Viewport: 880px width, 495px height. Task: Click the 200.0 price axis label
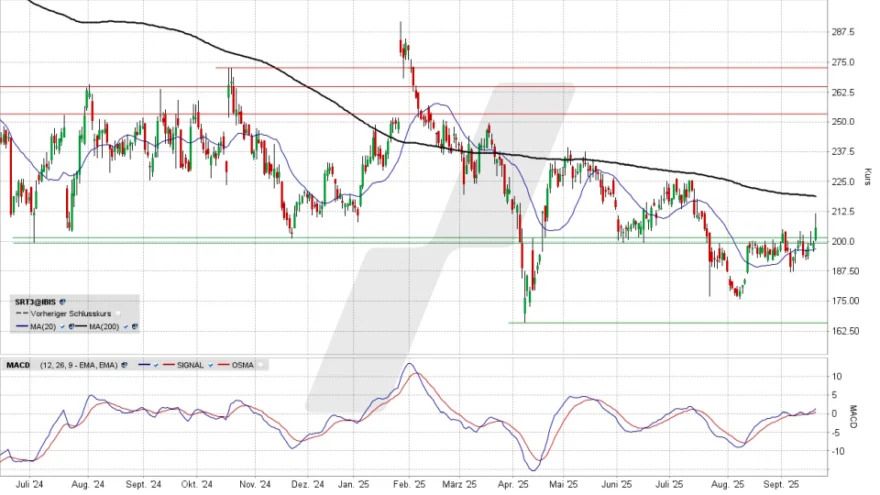(842, 241)
